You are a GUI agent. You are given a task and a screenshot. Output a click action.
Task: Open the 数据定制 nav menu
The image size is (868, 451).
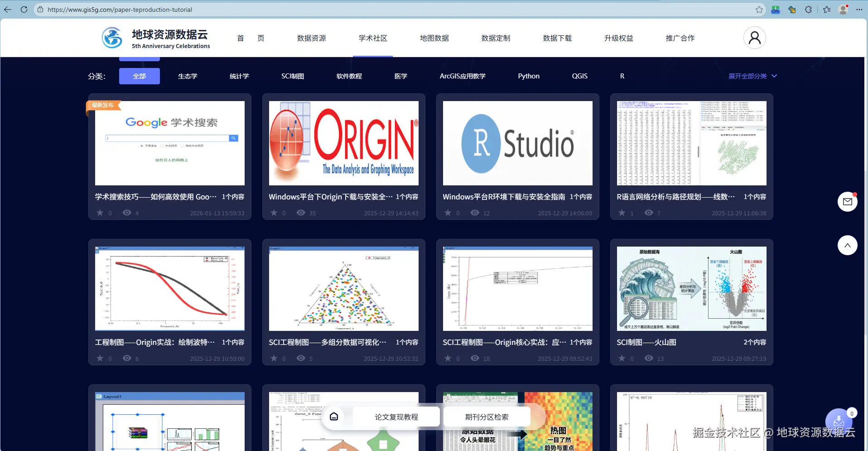(496, 38)
